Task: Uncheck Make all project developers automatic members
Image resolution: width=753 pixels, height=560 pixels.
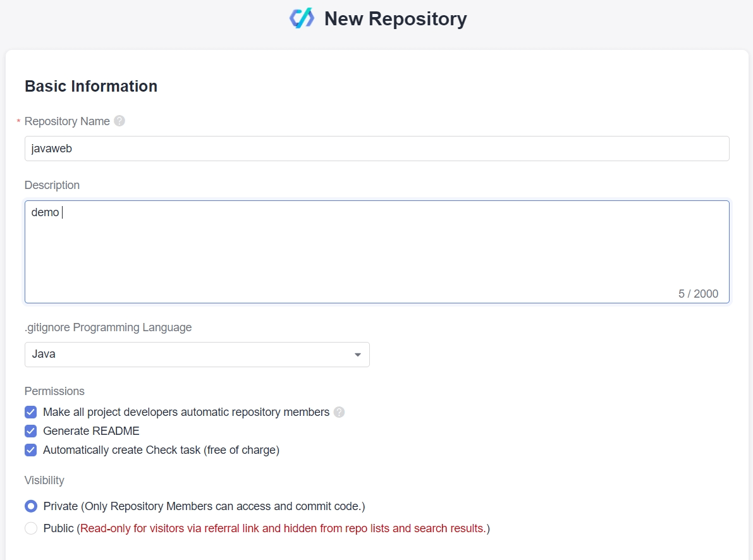Action: pyautogui.click(x=31, y=412)
